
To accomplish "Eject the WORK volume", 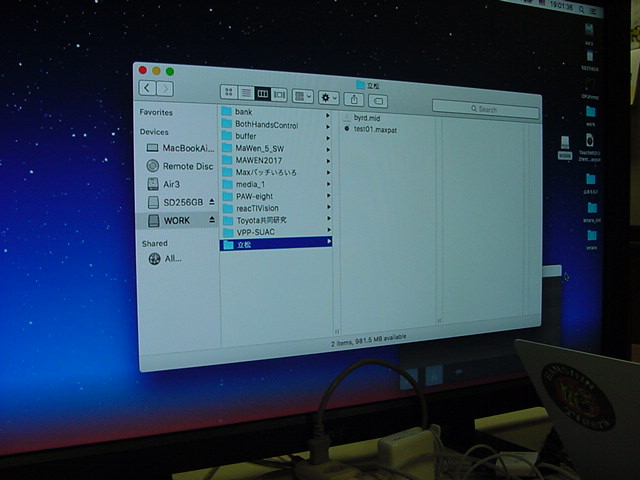I will 212,220.
